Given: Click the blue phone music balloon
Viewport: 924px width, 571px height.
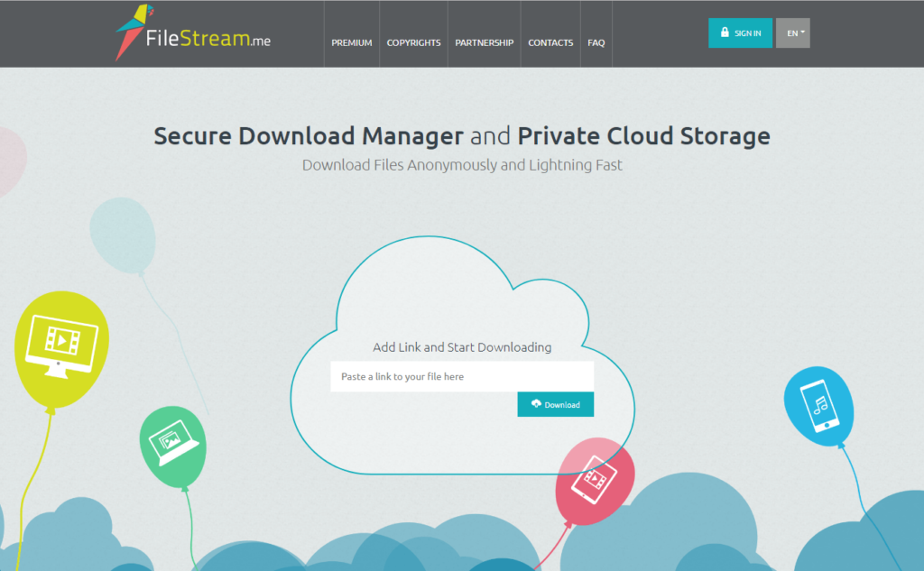Looking at the screenshot, I should coord(819,406).
